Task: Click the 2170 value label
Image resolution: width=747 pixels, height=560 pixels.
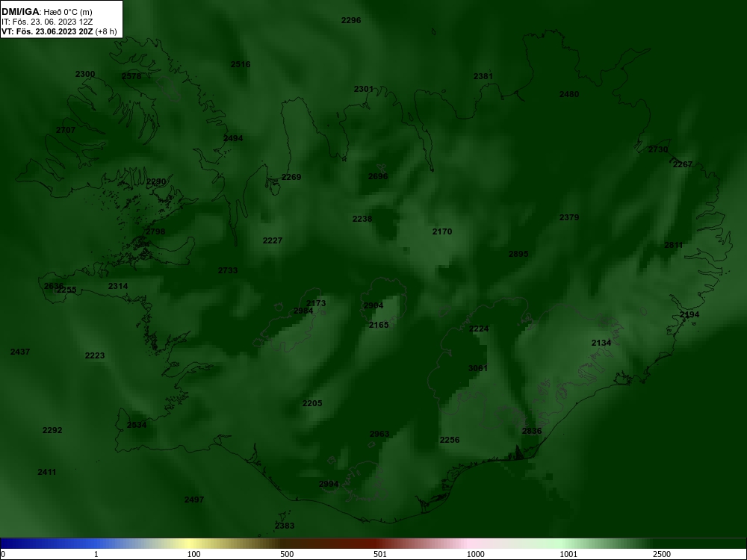Action: click(442, 231)
